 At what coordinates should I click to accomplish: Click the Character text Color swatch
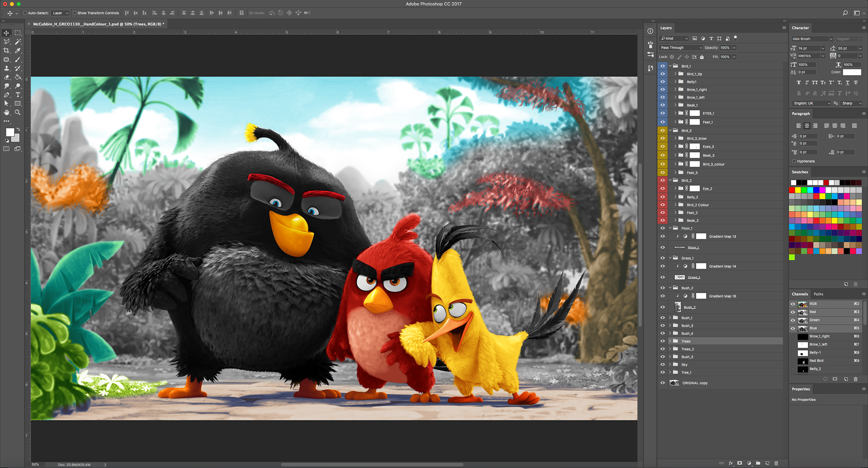tap(852, 72)
